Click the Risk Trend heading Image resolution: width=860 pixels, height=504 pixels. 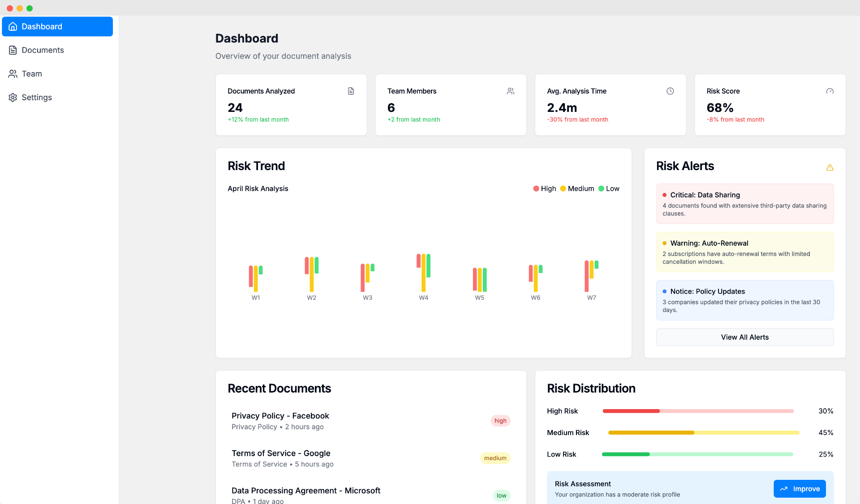pos(256,166)
